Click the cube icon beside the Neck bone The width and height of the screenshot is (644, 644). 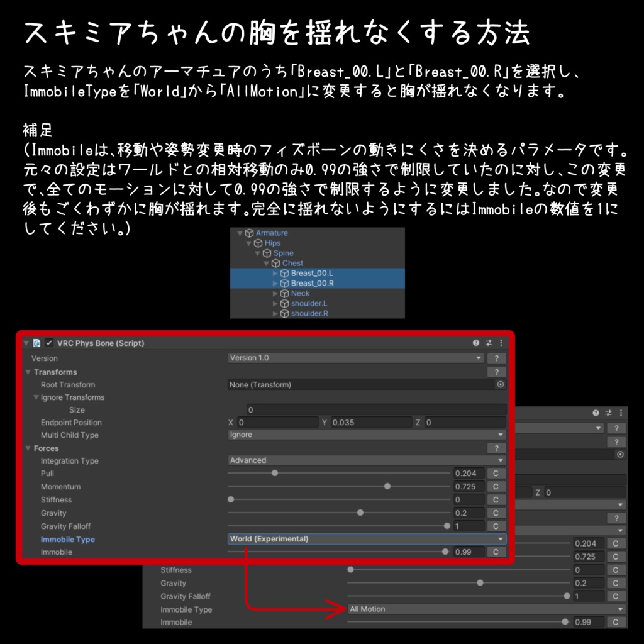[284, 293]
